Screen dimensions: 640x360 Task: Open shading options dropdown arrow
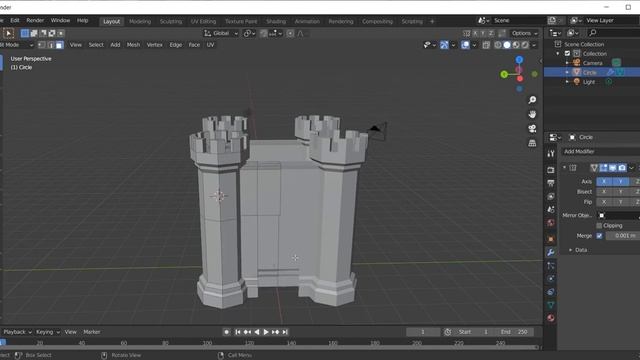pyautogui.click(x=534, y=45)
